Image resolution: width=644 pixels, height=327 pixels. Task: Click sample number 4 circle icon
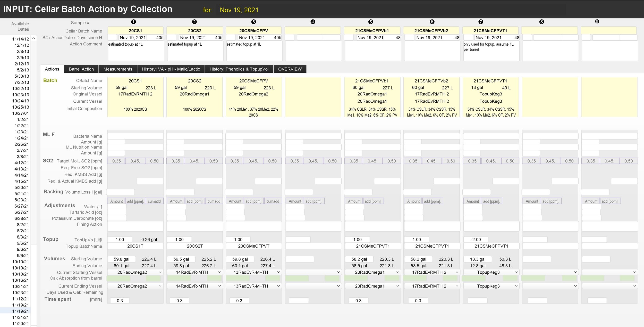(x=313, y=22)
